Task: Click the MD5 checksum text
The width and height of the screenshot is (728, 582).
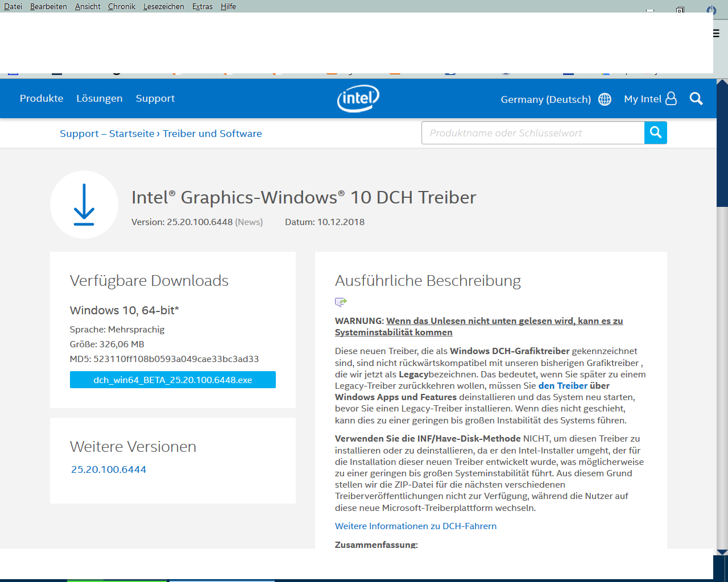Action: point(164,359)
